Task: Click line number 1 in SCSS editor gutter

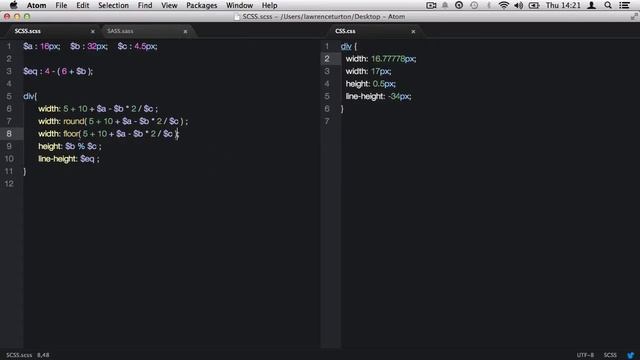Action: tap(9, 46)
